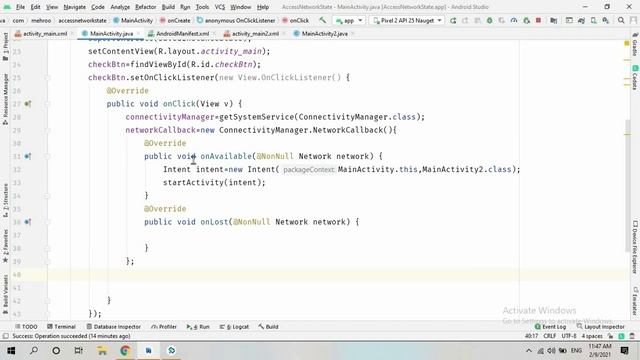This screenshot has width=640, height=360.
Task: Collapse the onClick method fold at line 27
Action: [47, 104]
